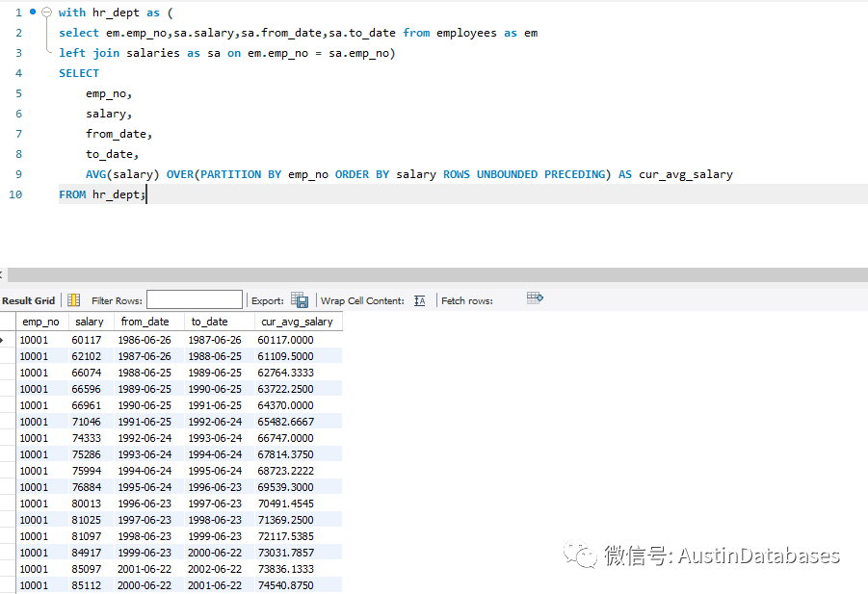Viewport: 868px width, 594px height.
Task: Click the cell with from_date 1990-06-25
Action: pyautogui.click(x=145, y=405)
